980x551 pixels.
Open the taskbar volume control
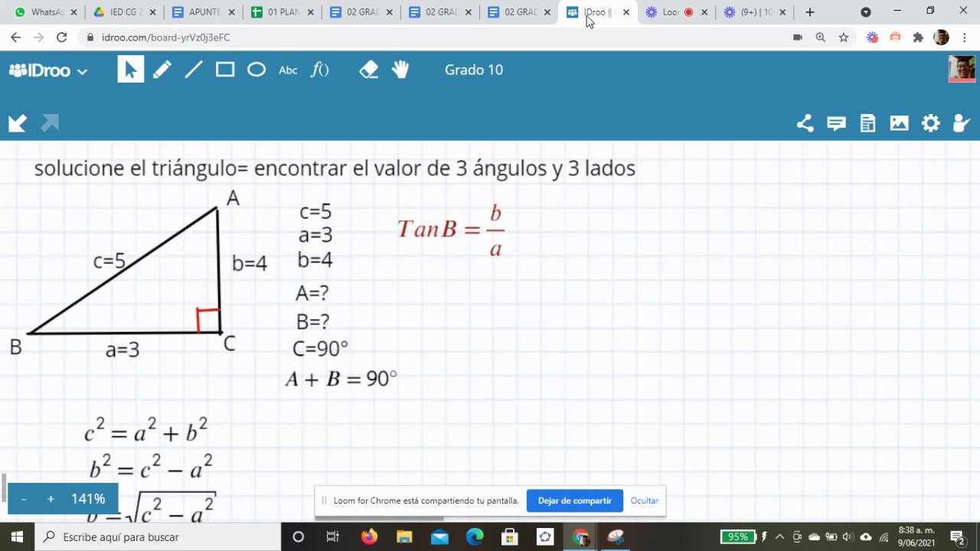(848, 537)
